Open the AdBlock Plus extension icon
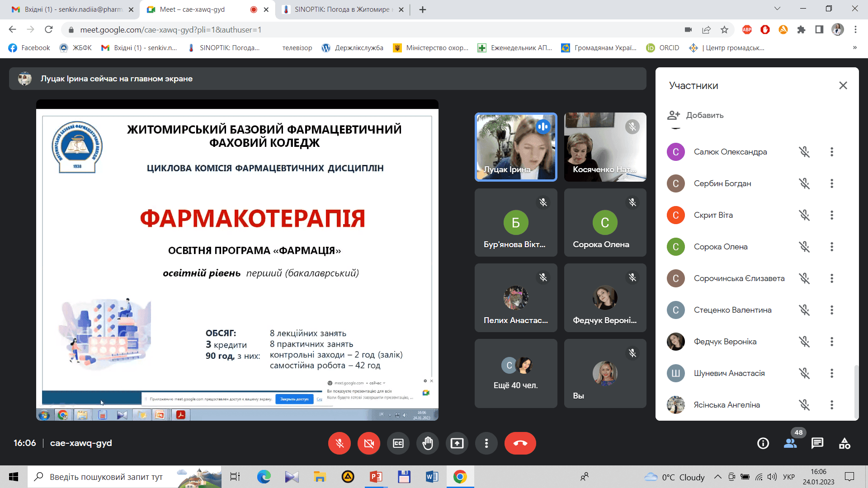This screenshot has width=868, height=488. (x=747, y=30)
